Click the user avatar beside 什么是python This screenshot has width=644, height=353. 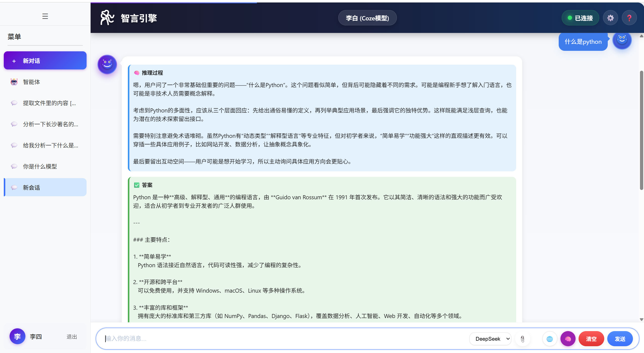(622, 40)
